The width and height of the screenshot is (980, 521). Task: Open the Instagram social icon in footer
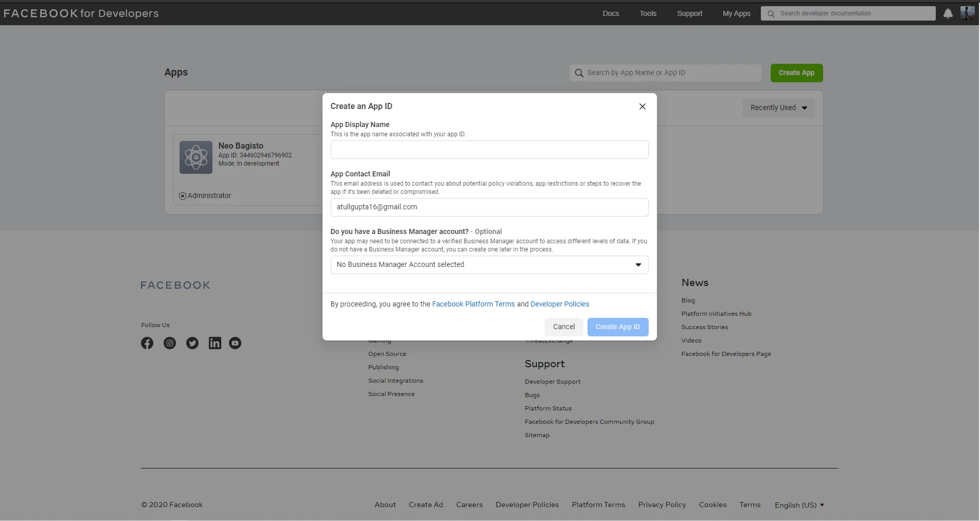tap(170, 343)
